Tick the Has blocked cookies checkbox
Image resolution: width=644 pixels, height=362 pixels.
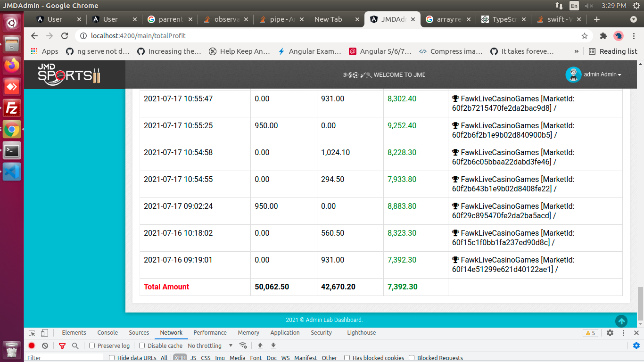tap(347, 358)
